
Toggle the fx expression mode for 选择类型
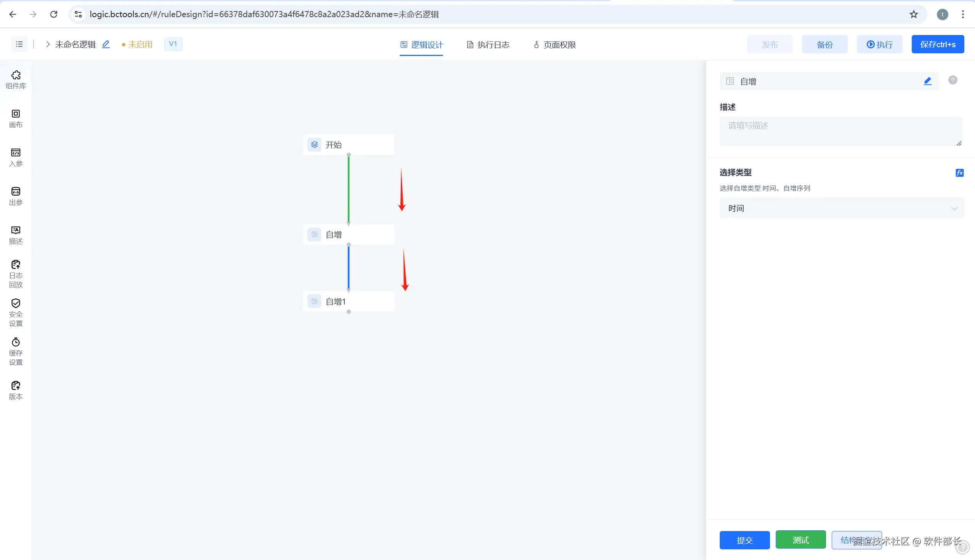959,173
